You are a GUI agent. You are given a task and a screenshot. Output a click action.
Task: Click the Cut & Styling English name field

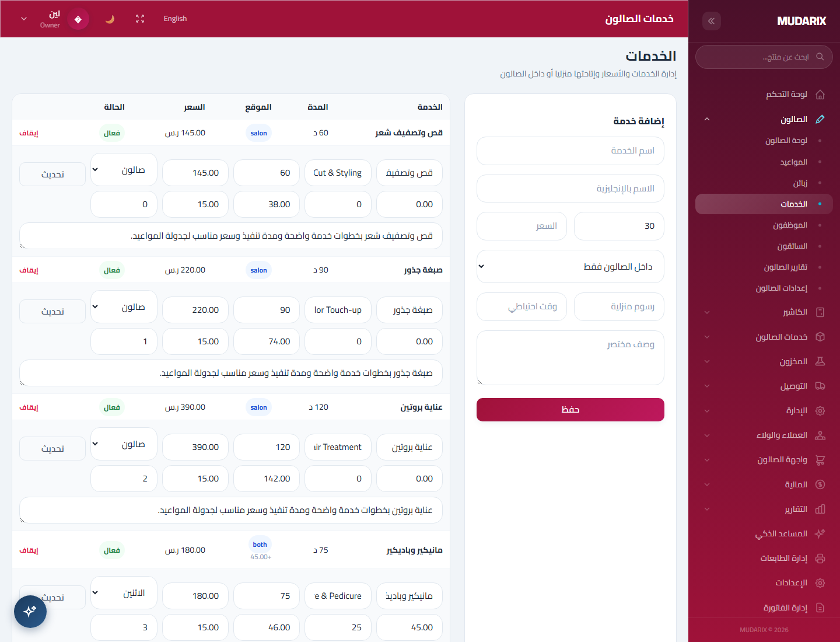[x=338, y=173]
